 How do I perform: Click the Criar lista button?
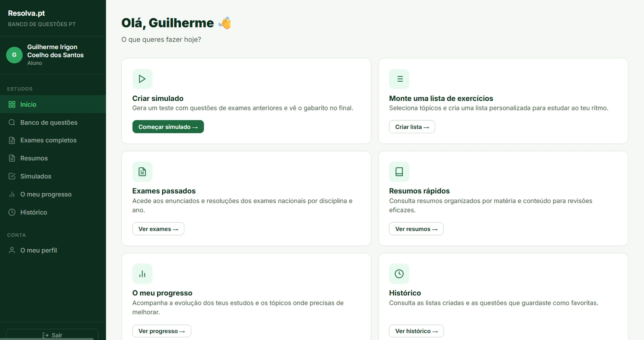tap(412, 127)
